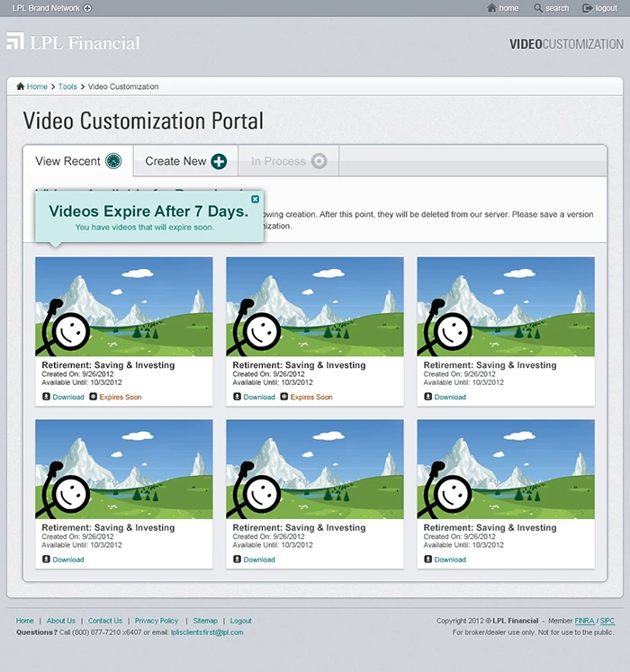Open the first video thumbnail in top row
This screenshot has width=630, height=672.
point(124,307)
